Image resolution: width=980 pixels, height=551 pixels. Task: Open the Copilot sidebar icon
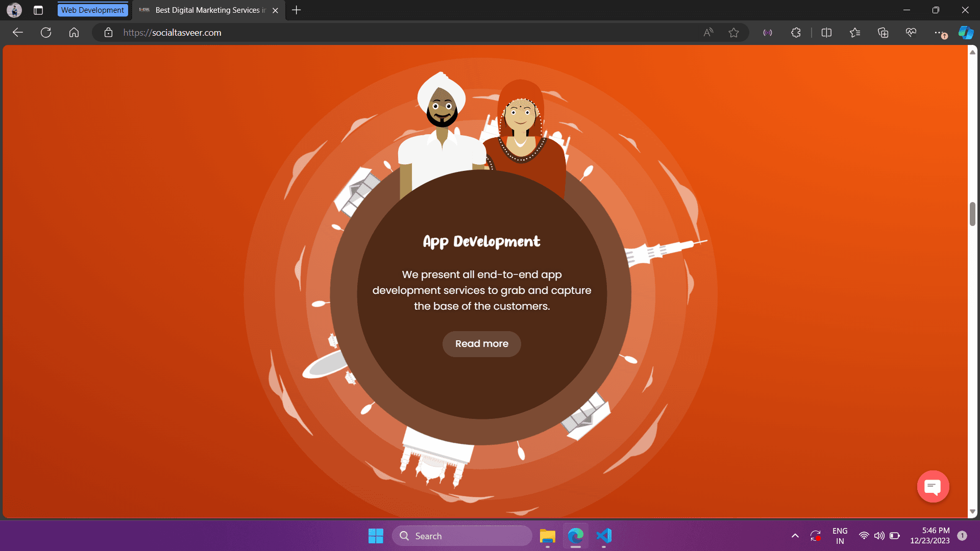(965, 33)
